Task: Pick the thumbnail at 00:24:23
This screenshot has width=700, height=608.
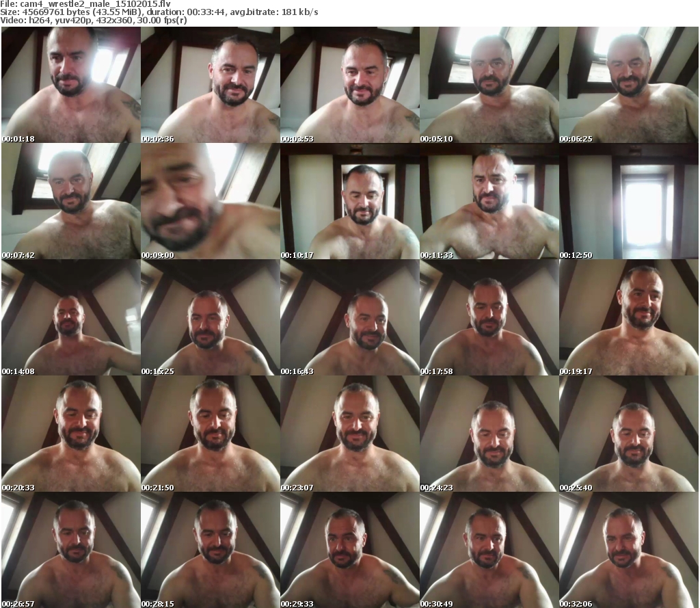Action: pyautogui.click(x=489, y=434)
